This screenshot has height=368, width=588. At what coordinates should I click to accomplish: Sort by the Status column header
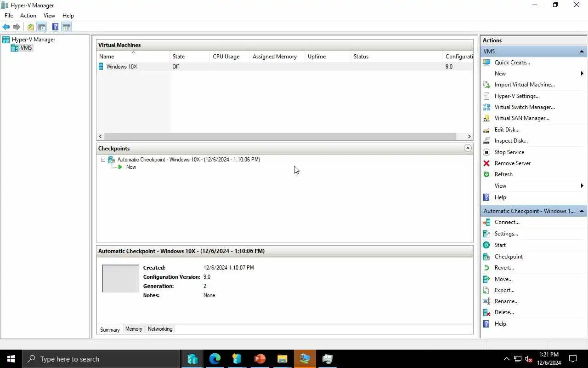coord(396,57)
